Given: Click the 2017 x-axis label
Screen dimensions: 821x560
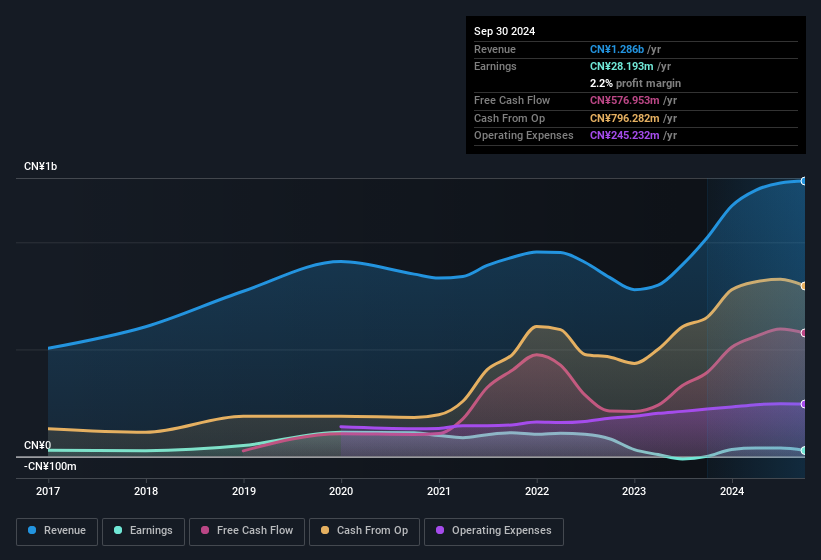Looking at the screenshot, I should pos(48,491).
